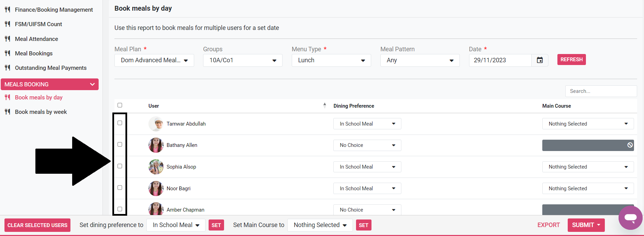Click the sort arrow on User column
644x236 pixels.
[x=324, y=106]
